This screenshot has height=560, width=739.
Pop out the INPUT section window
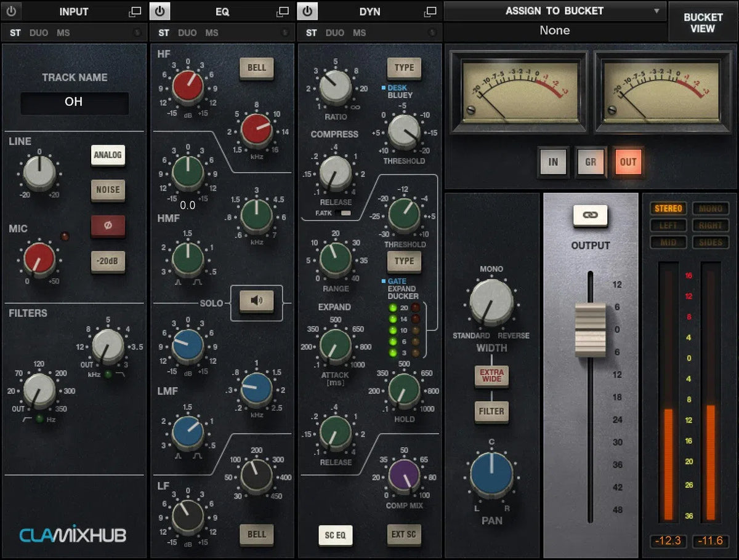click(x=135, y=11)
